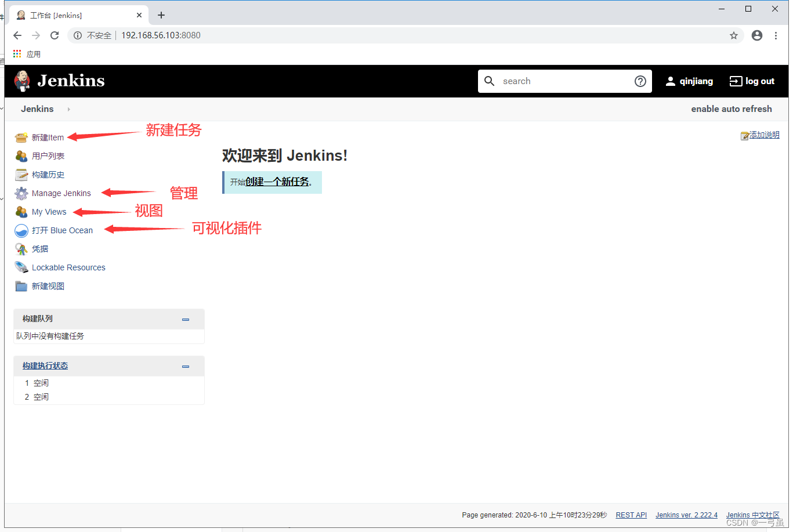The width and height of the screenshot is (793, 532).
Task: Click the 新建Item package icon
Action: click(21, 137)
